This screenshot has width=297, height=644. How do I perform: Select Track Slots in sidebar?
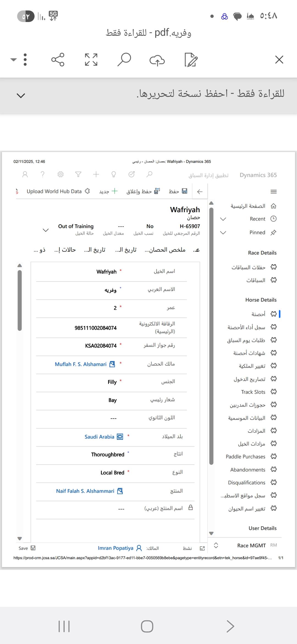pos(253,392)
